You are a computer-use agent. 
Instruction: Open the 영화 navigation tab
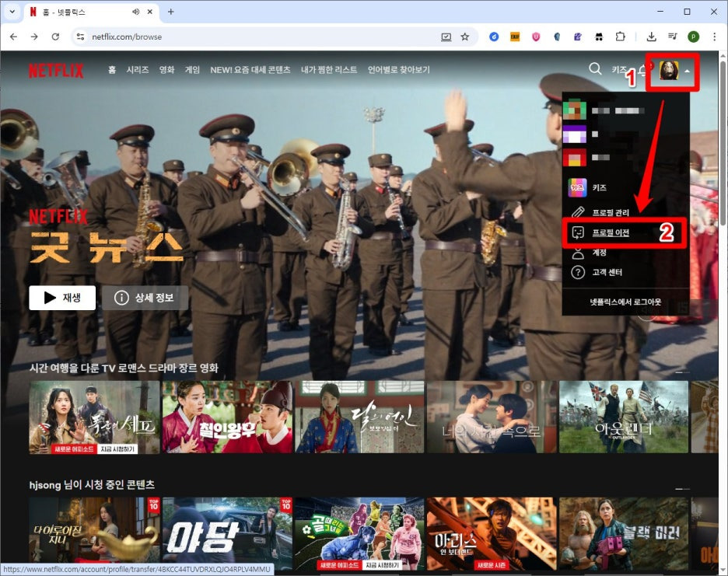coord(166,70)
